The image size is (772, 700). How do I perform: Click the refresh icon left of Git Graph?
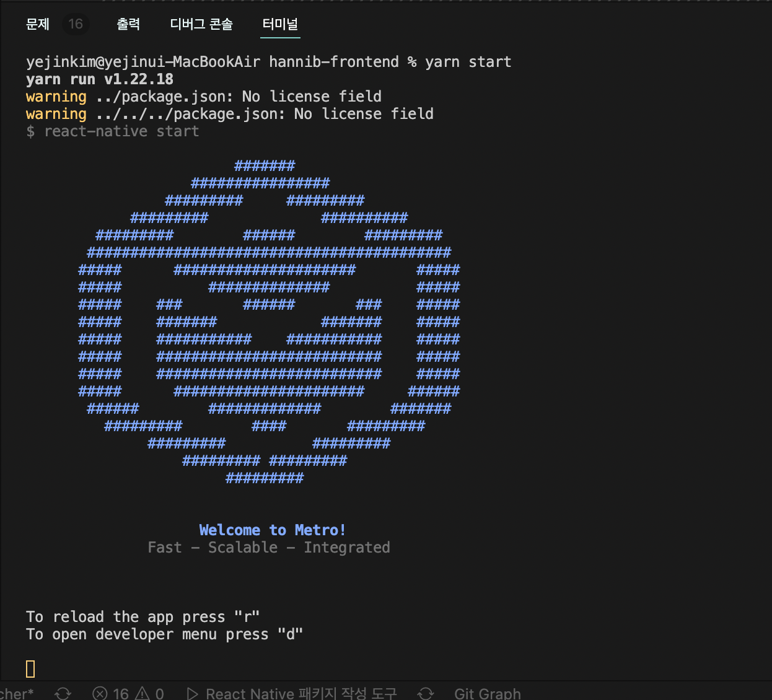point(426,693)
